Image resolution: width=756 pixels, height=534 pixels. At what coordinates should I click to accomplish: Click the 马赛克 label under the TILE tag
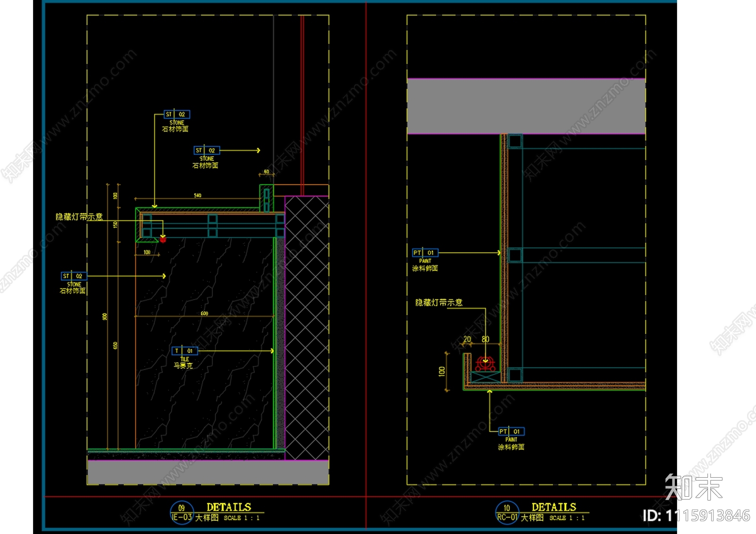(x=183, y=366)
